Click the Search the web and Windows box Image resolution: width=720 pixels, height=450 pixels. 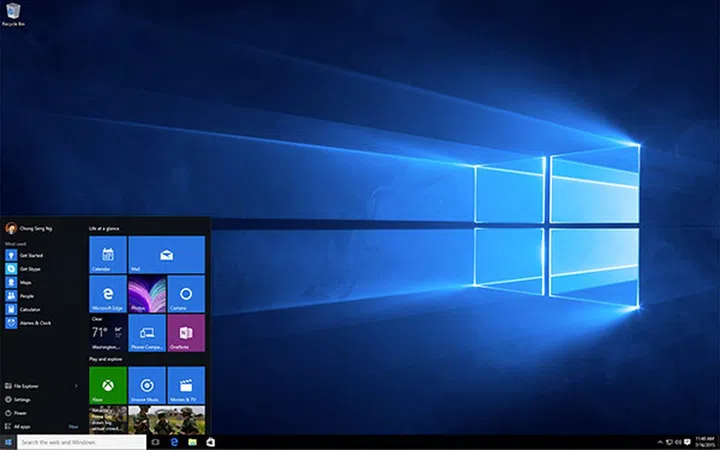(80, 441)
